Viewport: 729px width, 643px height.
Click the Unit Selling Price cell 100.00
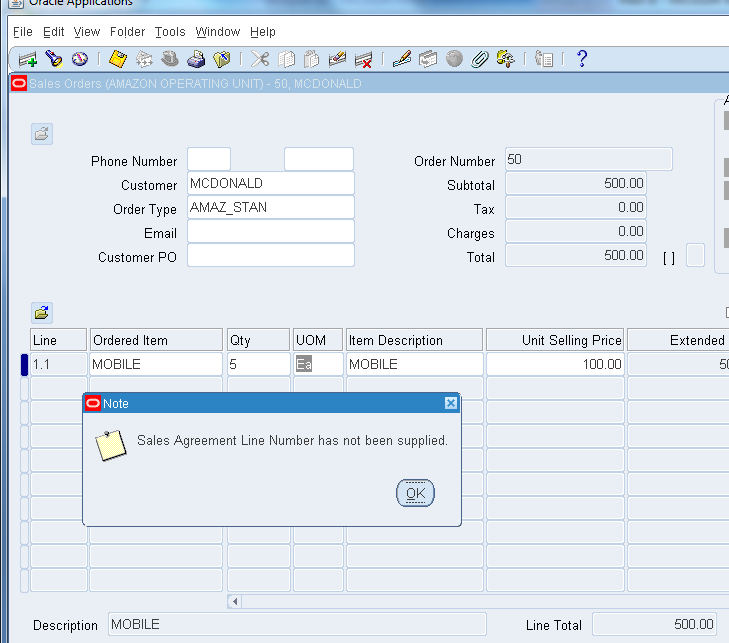click(x=555, y=364)
